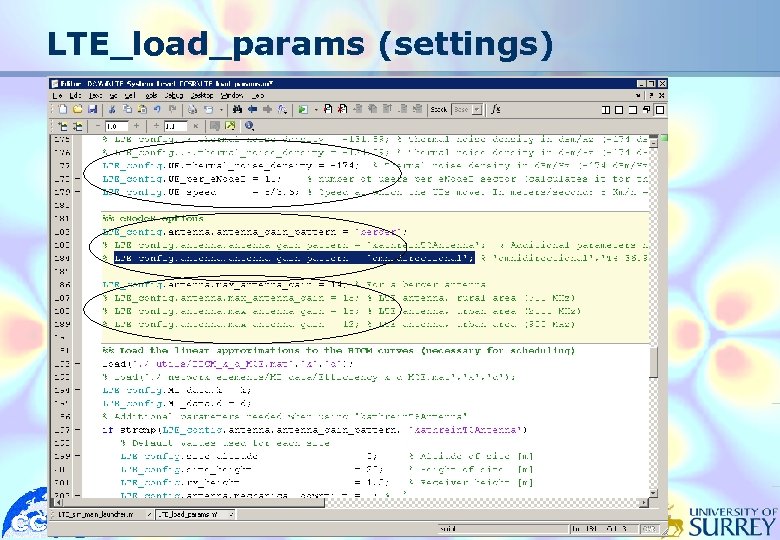Image resolution: width=780 pixels, height=540 pixels.
Task: Open Find with the binoculars icon
Action: (x=237, y=110)
